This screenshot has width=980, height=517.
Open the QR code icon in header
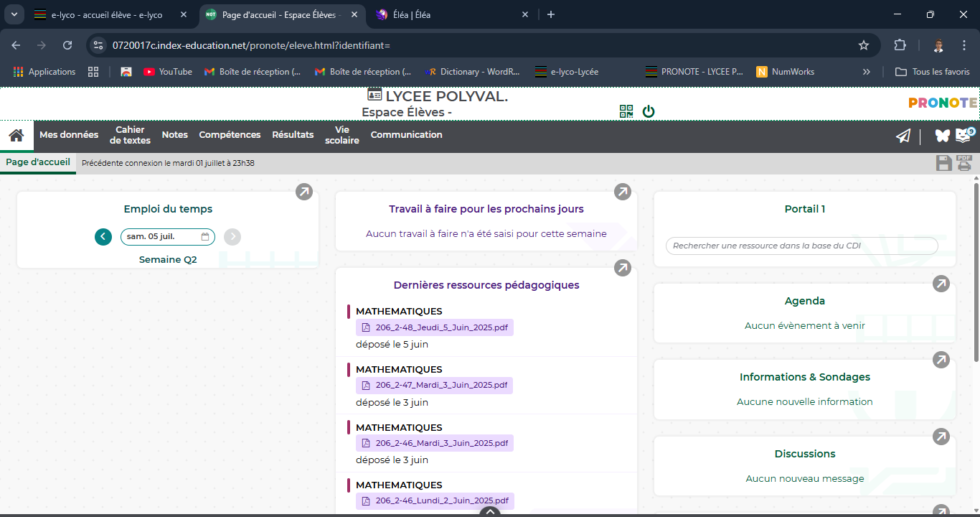[x=626, y=111]
